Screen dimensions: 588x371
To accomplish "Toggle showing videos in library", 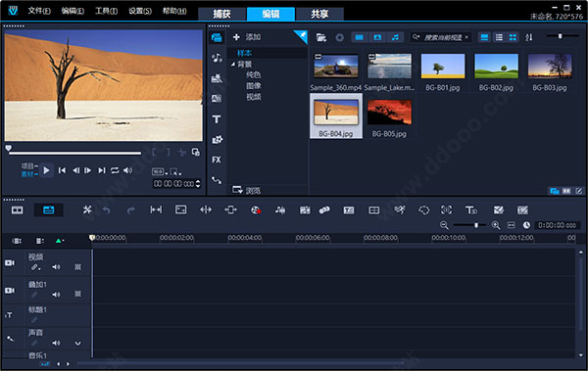I will (x=360, y=37).
